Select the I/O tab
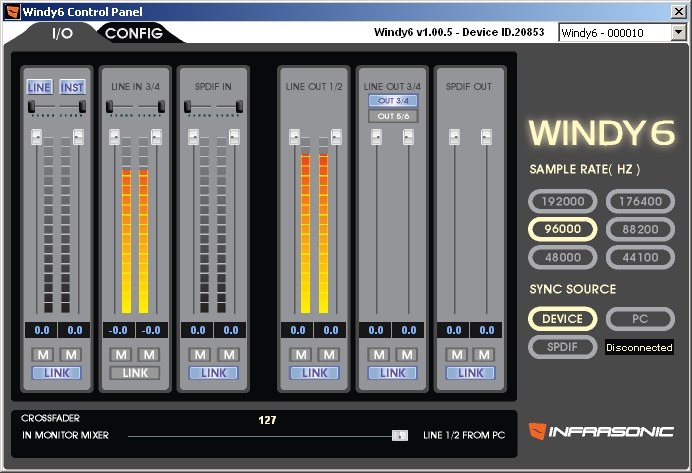 pos(62,33)
